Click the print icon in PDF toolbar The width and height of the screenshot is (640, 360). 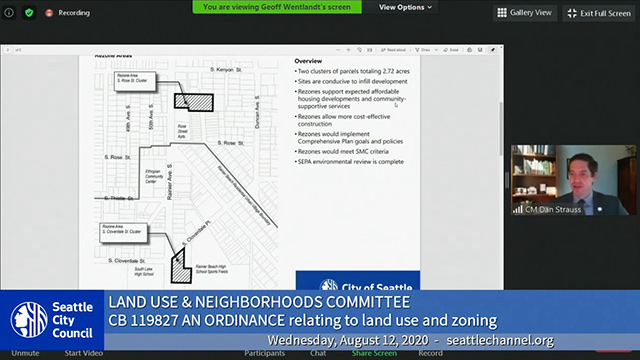click(469, 50)
